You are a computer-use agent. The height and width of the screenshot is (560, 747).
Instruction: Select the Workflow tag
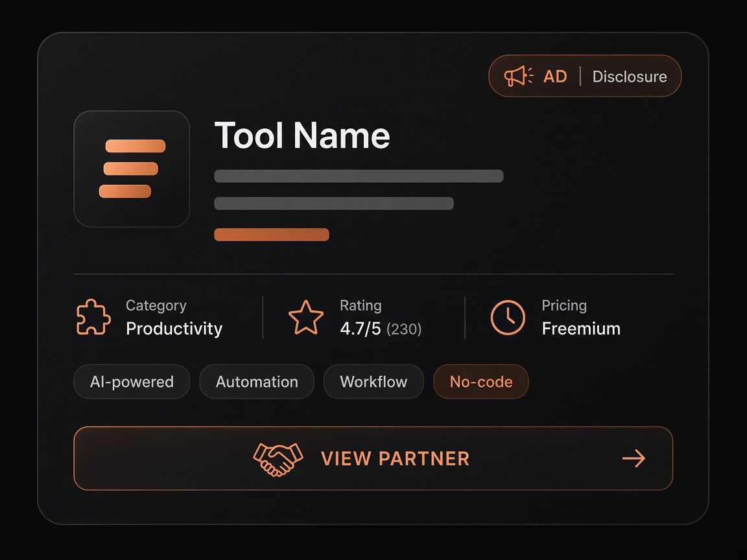[373, 381]
